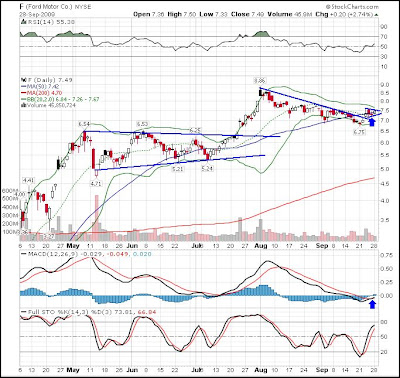Image resolution: width=400 pixels, height=378 pixels.
Task: Click the RSI(14) 55.38 indicator label
Action: (x=51, y=22)
